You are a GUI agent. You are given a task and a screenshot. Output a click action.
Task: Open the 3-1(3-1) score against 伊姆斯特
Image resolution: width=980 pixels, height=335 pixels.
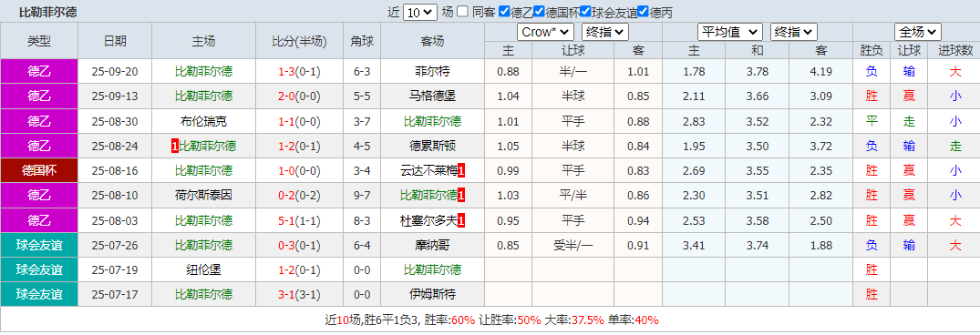tap(299, 294)
